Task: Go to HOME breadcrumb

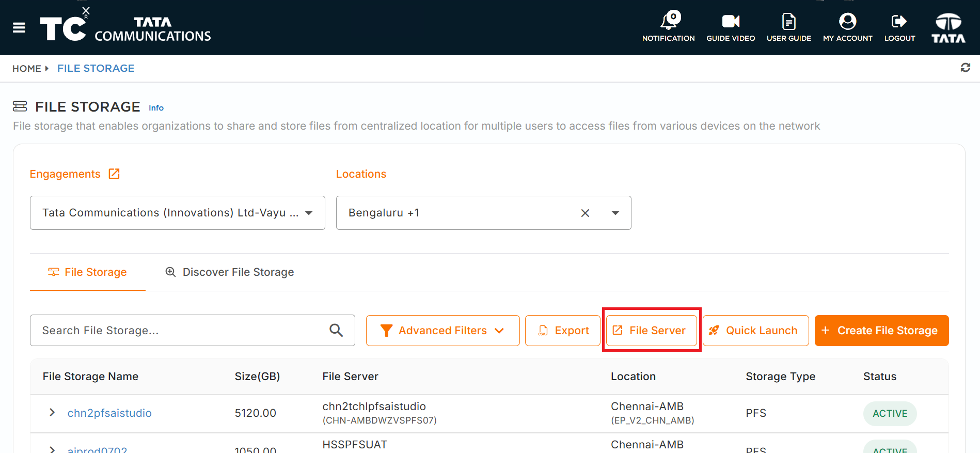Action: 27,68
